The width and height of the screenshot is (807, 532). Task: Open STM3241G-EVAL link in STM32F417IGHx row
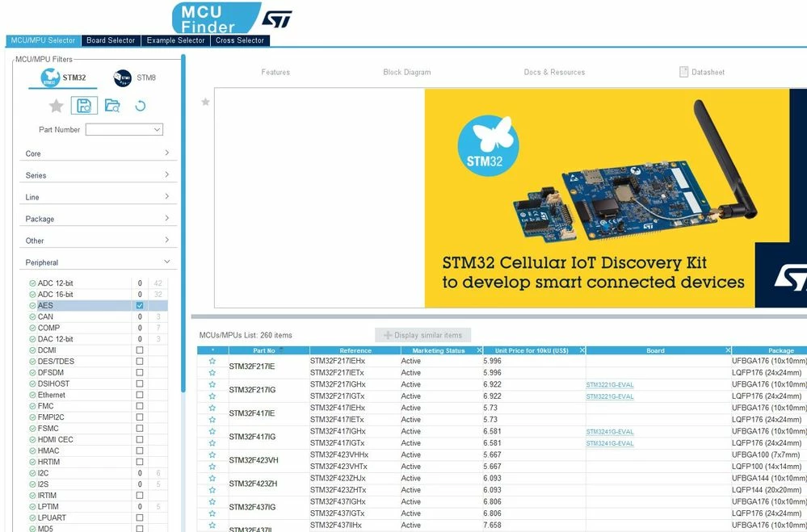pyautogui.click(x=610, y=432)
